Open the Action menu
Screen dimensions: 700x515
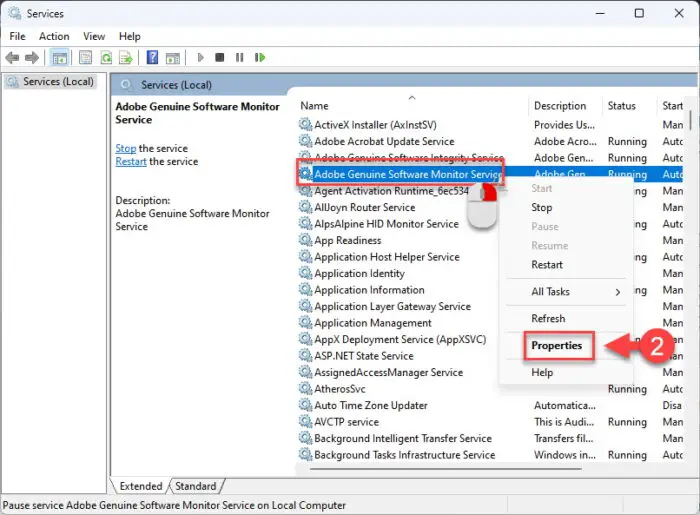point(54,37)
